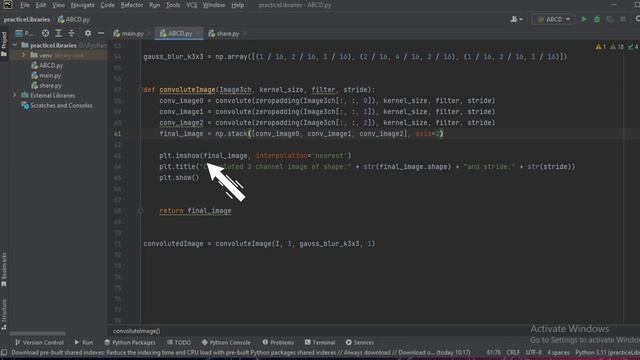Open the Problems tool window
640x360 pixels.
(x=278, y=342)
